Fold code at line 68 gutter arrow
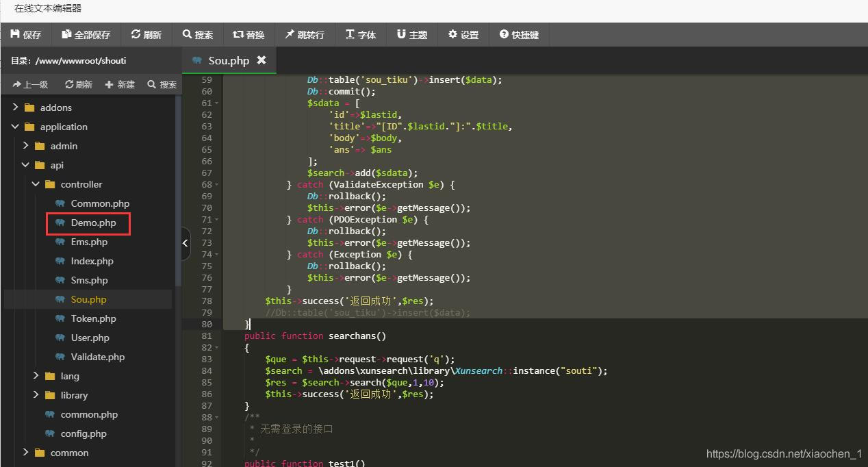868x467 pixels. pos(217,185)
